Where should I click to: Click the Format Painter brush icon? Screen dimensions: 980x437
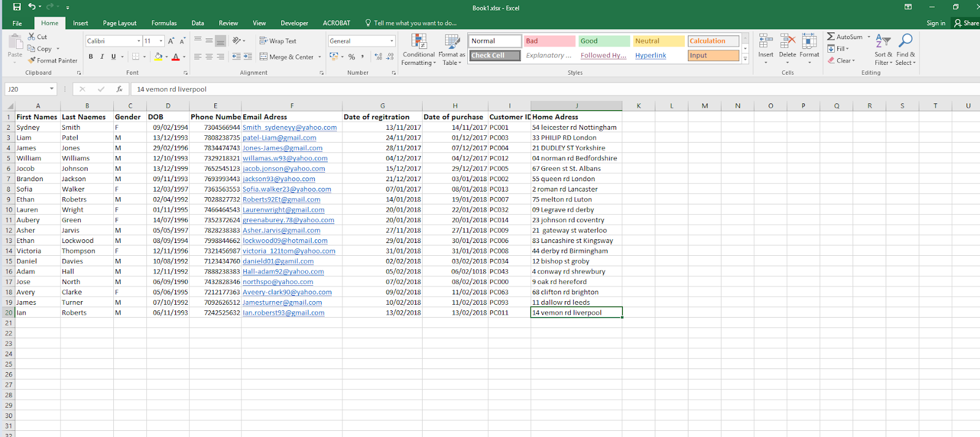(32, 61)
